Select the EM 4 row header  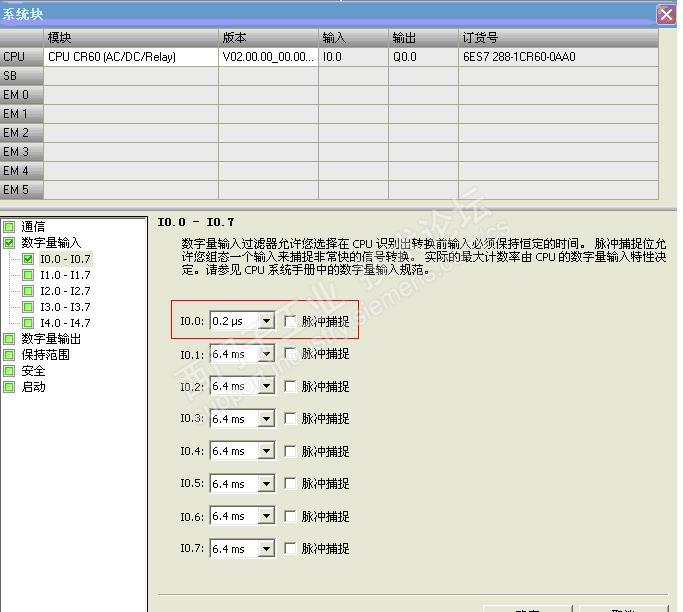click(x=21, y=171)
